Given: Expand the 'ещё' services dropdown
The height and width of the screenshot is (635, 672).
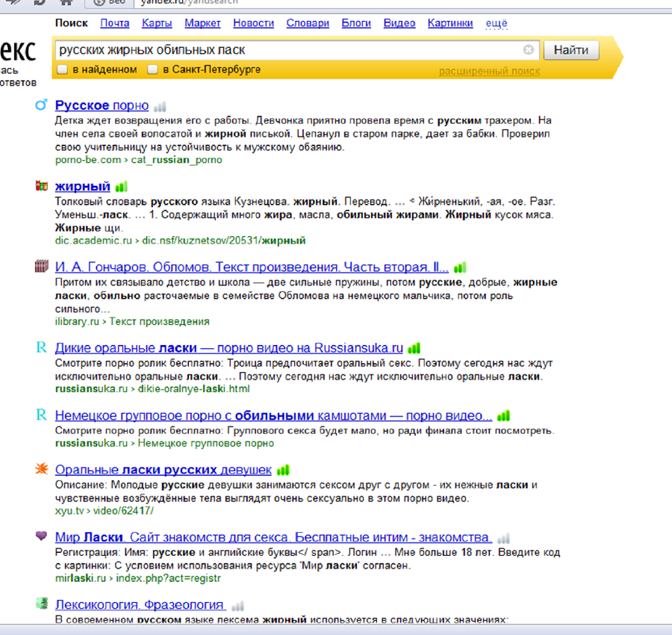Looking at the screenshot, I should [x=497, y=23].
